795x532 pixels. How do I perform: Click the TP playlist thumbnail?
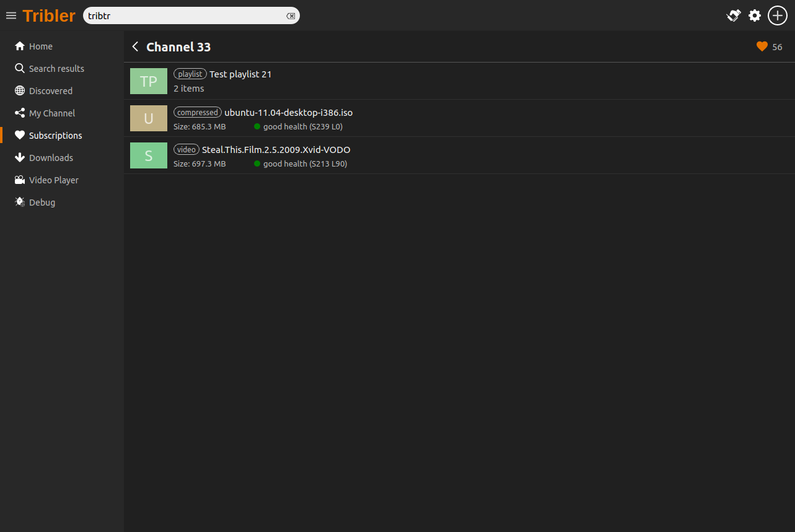coord(149,81)
